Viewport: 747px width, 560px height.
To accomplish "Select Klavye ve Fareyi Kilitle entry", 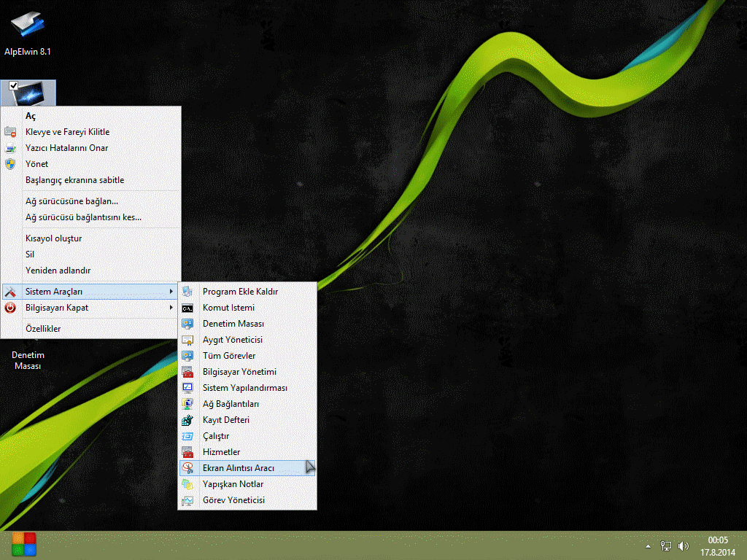I will coord(67,132).
